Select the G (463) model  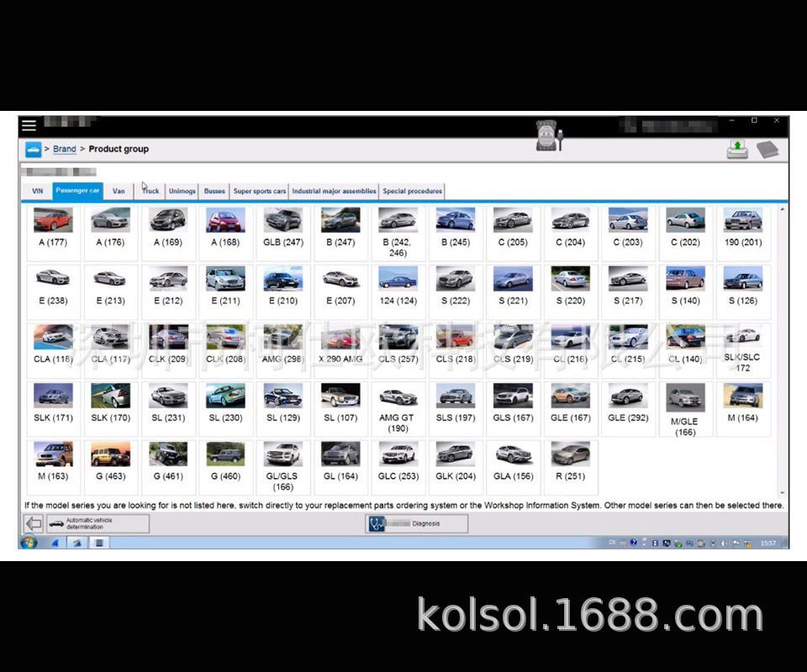point(111,467)
